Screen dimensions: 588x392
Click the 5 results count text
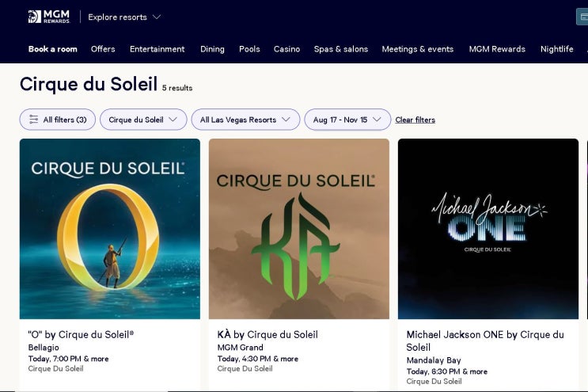(x=177, y=88)
